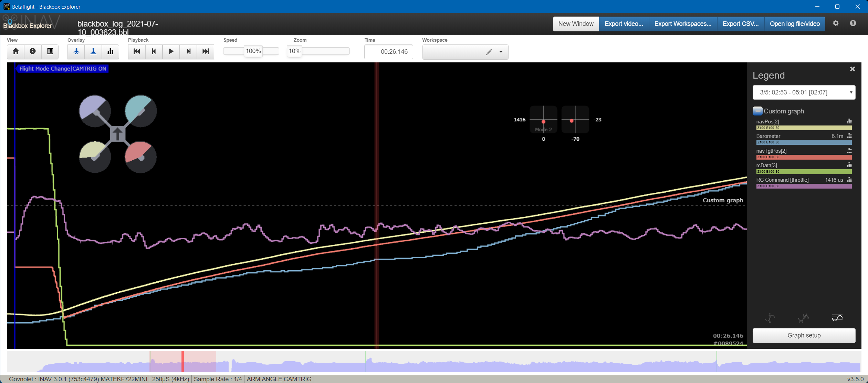Screen dimensions: 868x383
Task: Open the log header info icon
Action: [x=33, y=51]
